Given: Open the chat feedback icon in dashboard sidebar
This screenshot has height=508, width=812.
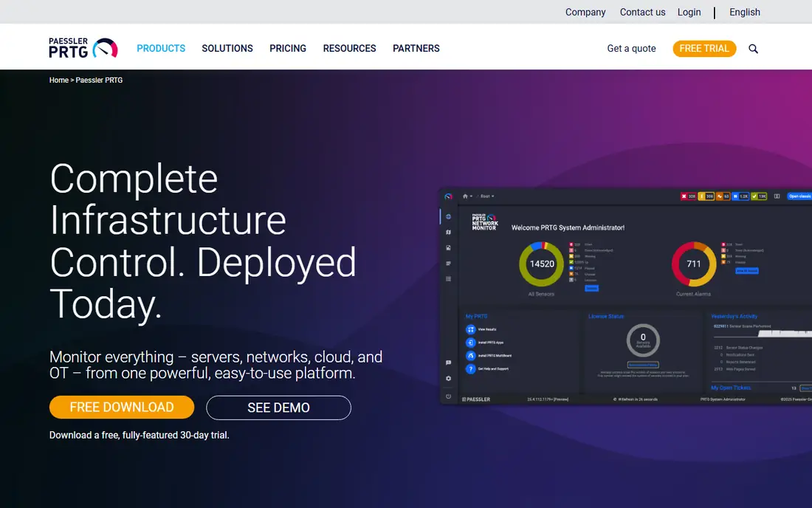Looking at the screenshot, I should click(x=449, y=363).
